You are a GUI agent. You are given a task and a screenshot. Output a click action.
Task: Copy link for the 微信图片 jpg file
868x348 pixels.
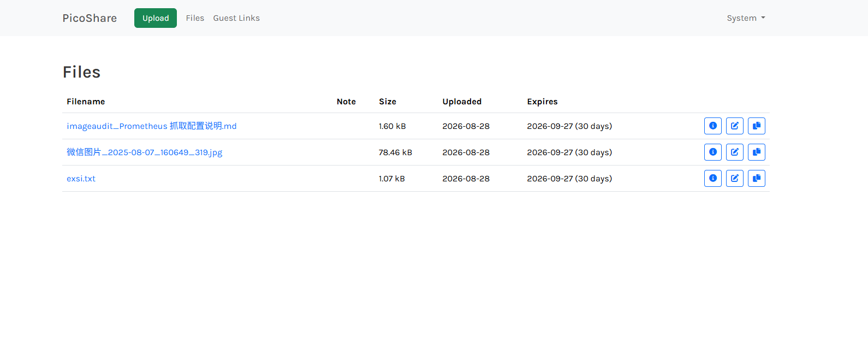757,152
